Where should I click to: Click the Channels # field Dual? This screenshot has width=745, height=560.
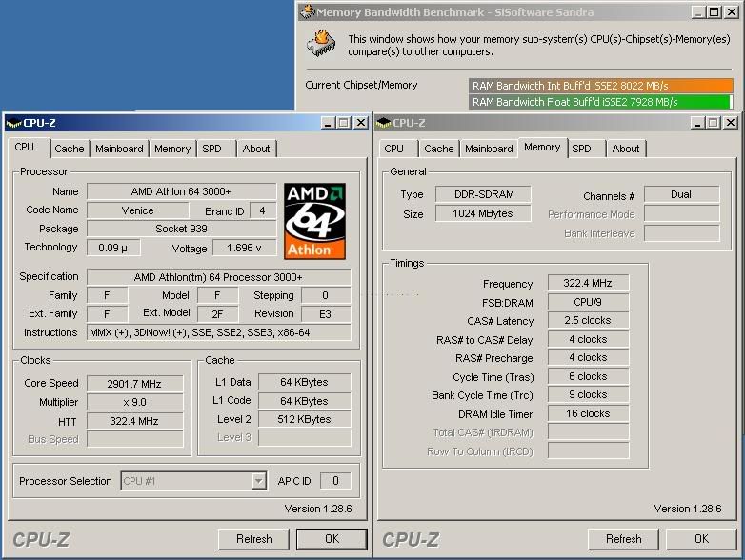[x=681, y=194]
